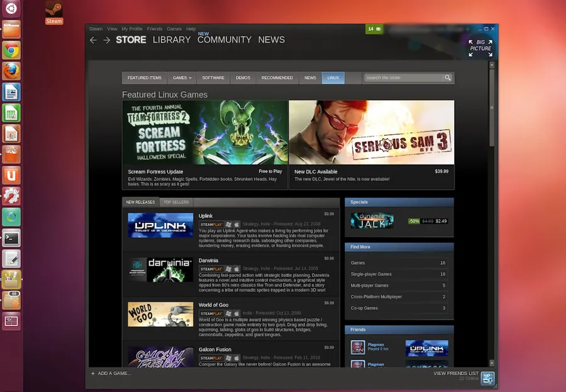Click the plus icon next to Add a Game
The width and height of the screenshot is (566, 392).
(x=93, y=373)
